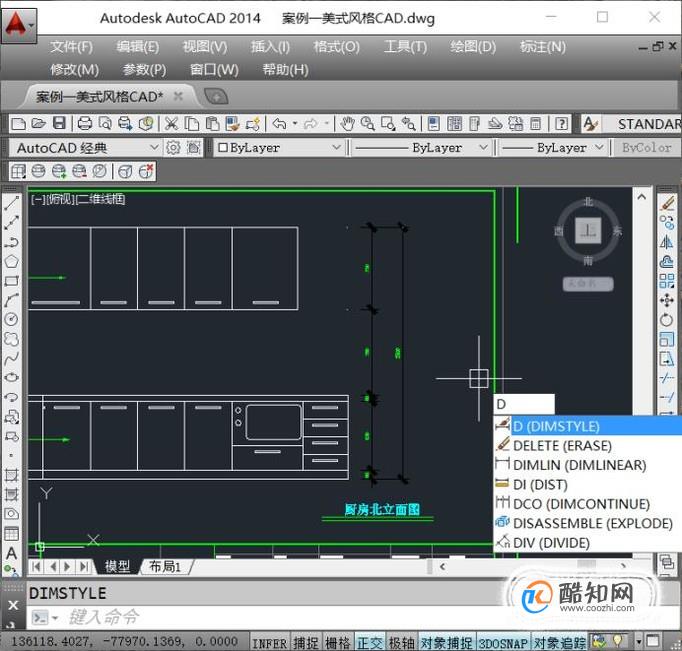Click the Rotate tool icon
The width and height of the screenshot is (682, 651).
click(666, 320)
